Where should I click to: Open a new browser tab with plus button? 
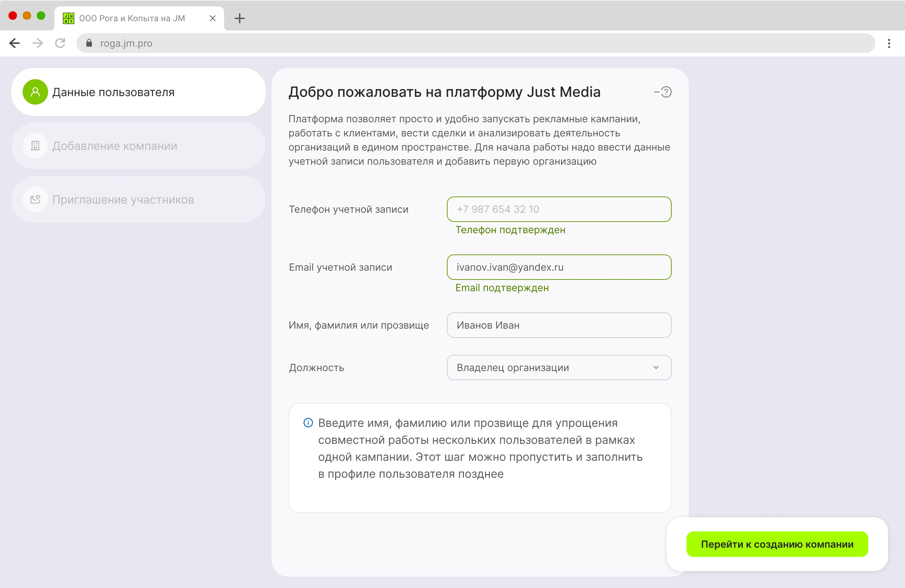(x=240, y=18)
